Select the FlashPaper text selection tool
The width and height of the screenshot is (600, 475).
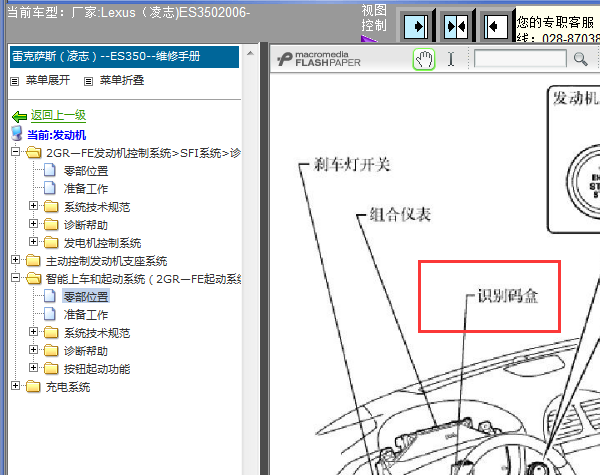click(451, 59)
